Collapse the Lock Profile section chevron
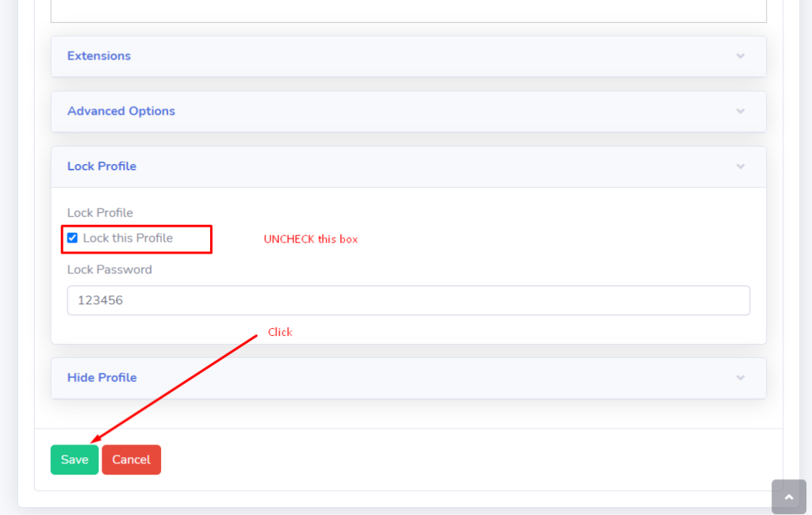 click(x=741, y=166)
